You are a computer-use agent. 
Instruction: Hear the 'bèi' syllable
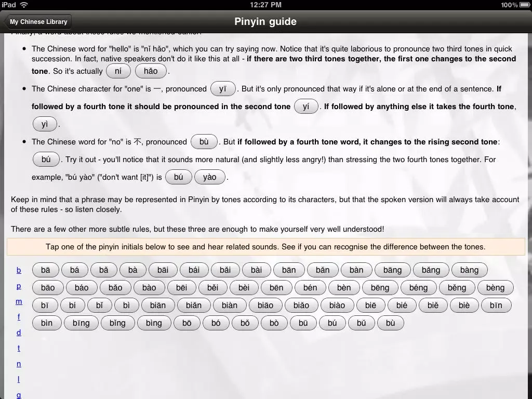[x=244, y=287]
